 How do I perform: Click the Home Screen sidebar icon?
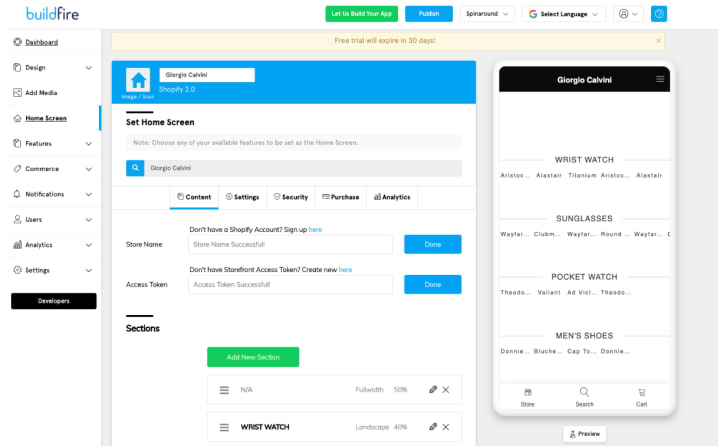pyautogui.click(x=17, y=118)
